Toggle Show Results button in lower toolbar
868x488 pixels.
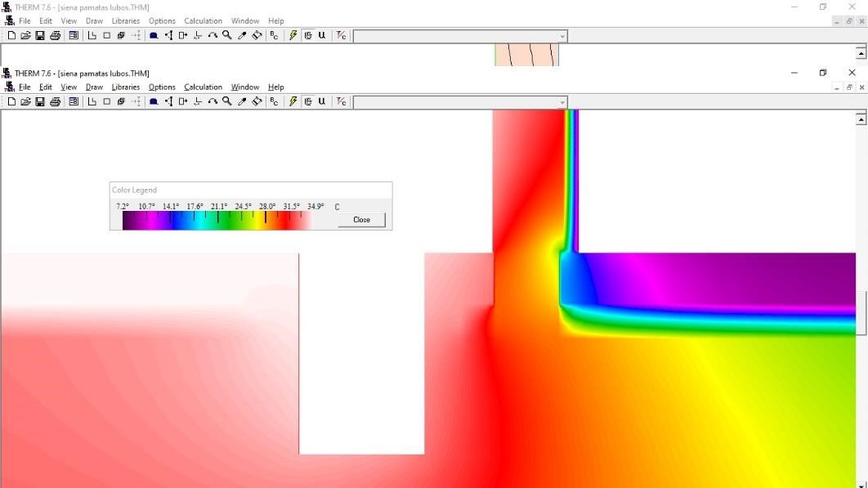(308, 102)
